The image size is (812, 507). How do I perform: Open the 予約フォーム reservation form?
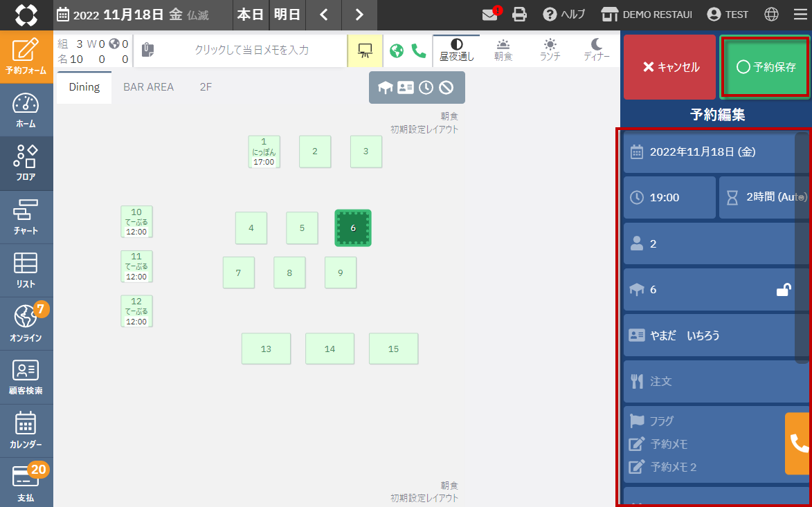(x=26, y=57)
